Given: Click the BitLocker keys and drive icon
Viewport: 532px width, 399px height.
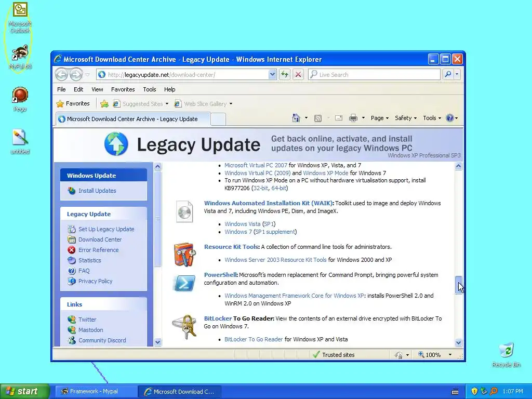Looking at the screenshot, I should pyautogui.click(x=184, y=326).
